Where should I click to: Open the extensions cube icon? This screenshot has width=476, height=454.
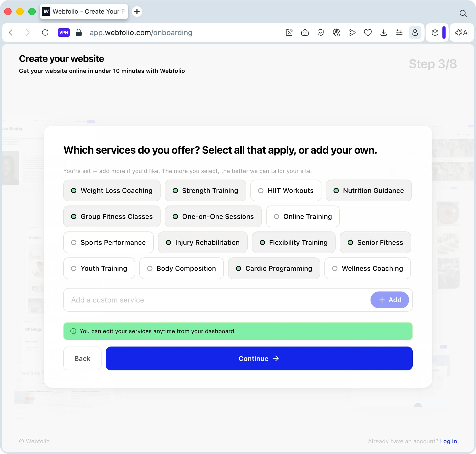435,33
